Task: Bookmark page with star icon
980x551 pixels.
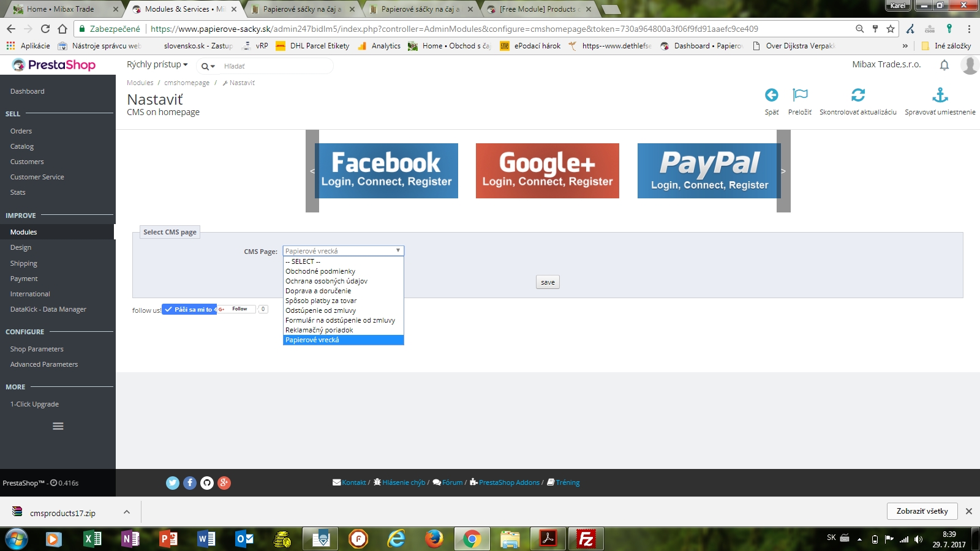Action: coord(891,29)
